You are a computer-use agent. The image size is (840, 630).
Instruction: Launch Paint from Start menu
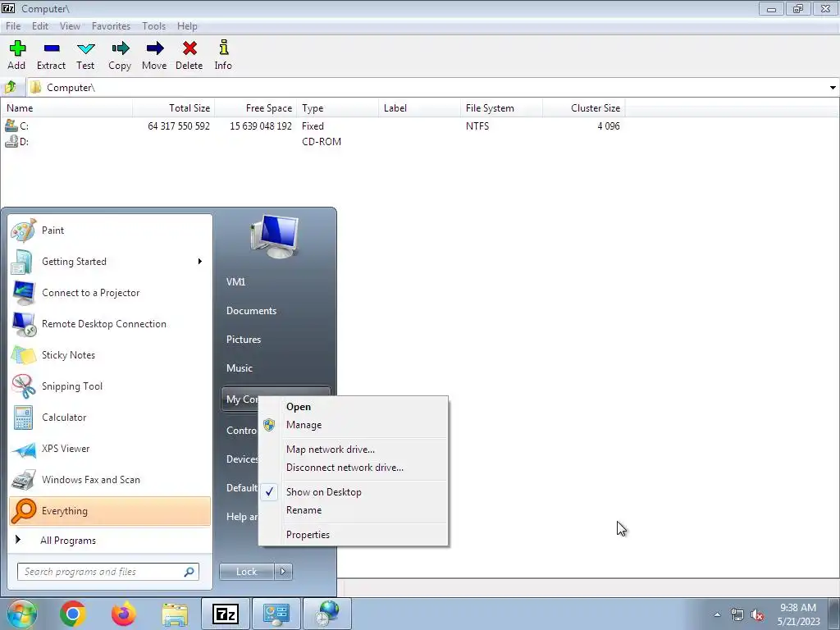[111, 231]
